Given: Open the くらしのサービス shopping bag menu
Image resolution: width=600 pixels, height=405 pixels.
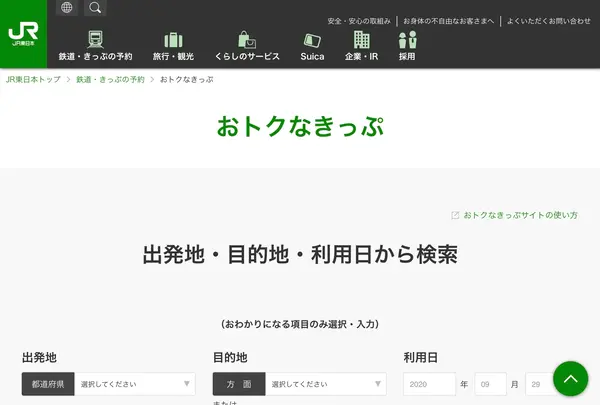Looking at the screenshot, I should (x=246, y=46).
